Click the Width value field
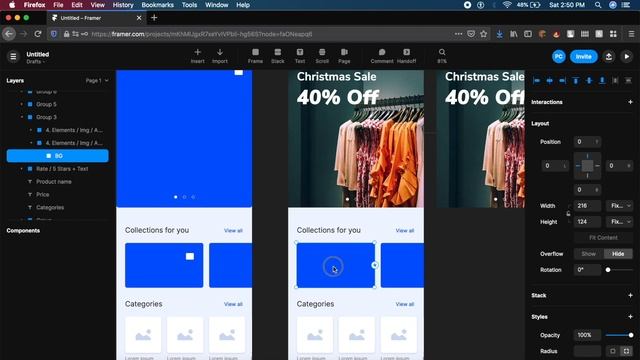The image size is (640, 360). click(x=587, y=206)
